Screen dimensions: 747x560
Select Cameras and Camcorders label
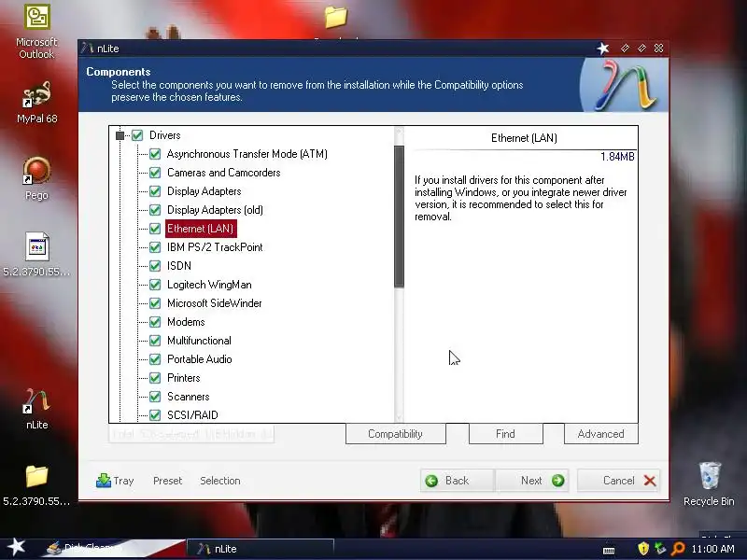(223, 173)
